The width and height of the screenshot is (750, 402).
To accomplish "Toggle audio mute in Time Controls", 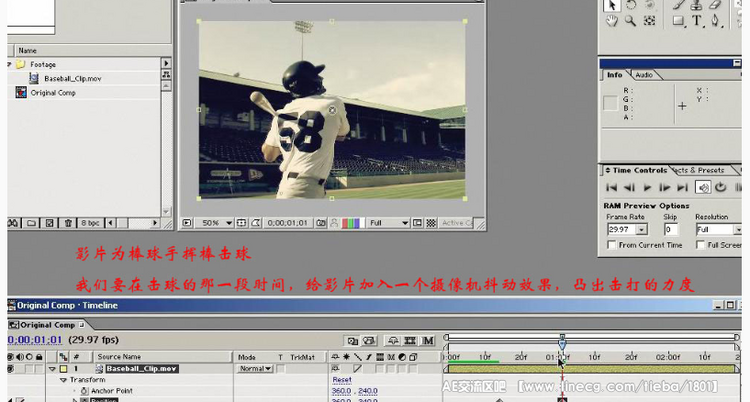I will coord(703,188).
